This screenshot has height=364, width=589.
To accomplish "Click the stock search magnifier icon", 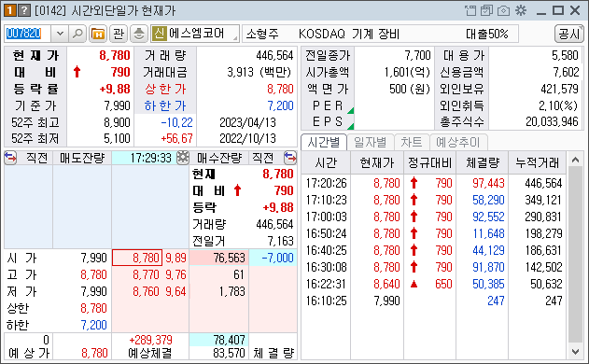I will pos(77,34).
